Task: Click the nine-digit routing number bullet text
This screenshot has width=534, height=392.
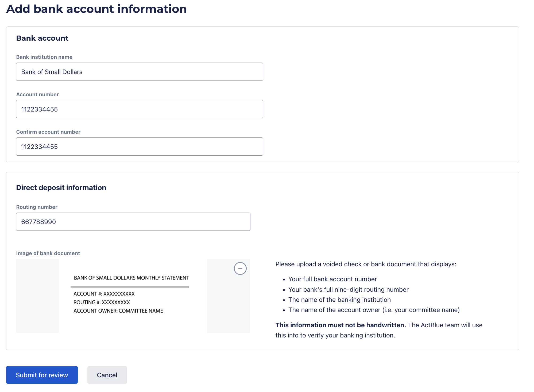Action: 348,290
